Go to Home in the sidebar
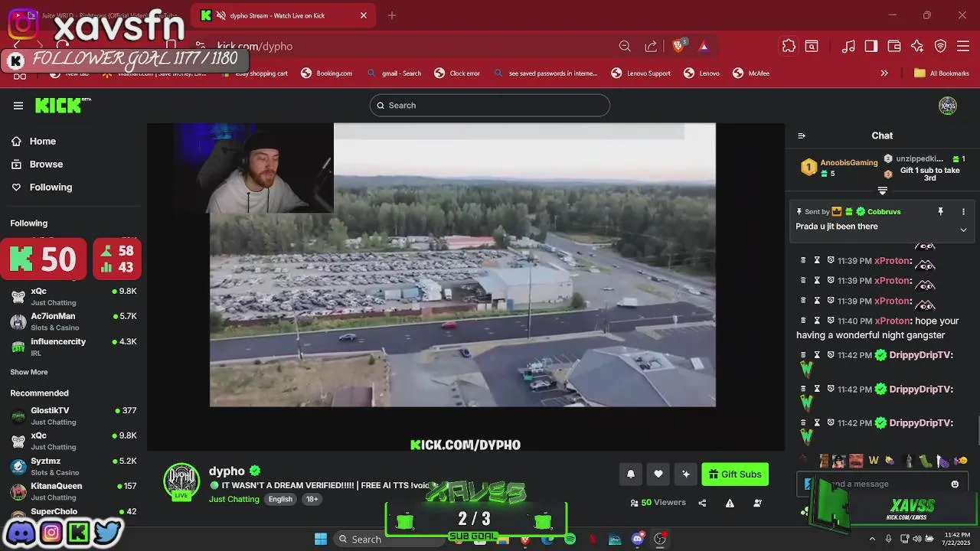The height and width of the screenshot is (551, 980). coord(34,142)
